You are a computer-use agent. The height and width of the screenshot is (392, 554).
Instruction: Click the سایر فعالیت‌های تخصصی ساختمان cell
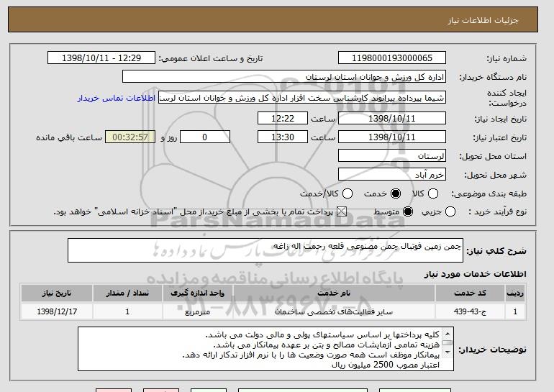point(334,312)
